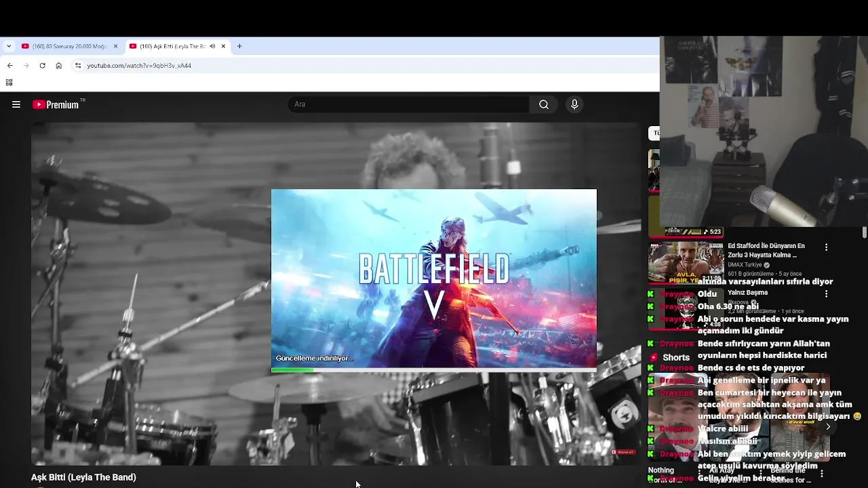Viewport: 868px width, 488px height.
Task: Click the Yalnız Başıma skull thumbnail
Action: [686, 308]
